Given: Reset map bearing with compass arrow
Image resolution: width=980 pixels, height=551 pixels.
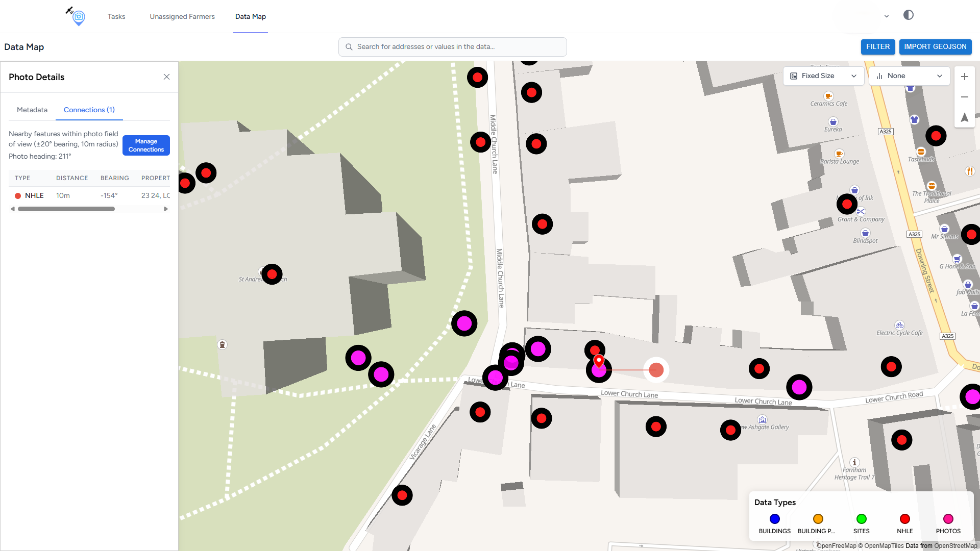Looking at the screenshot, I should 964,117.
